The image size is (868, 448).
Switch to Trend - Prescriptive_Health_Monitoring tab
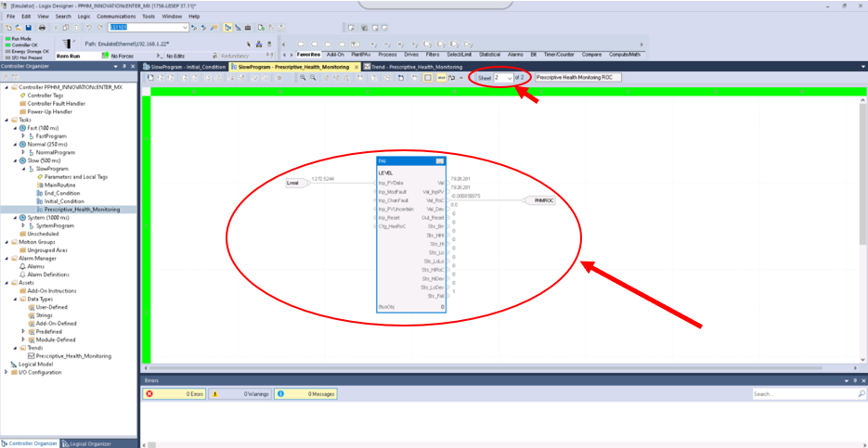click(413, 67)
